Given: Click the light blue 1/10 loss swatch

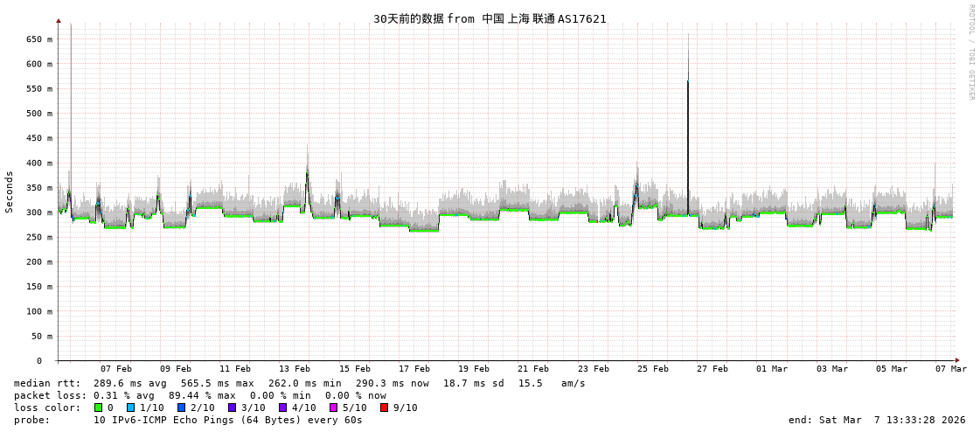Looking at the screenshot, I should 131,408.
